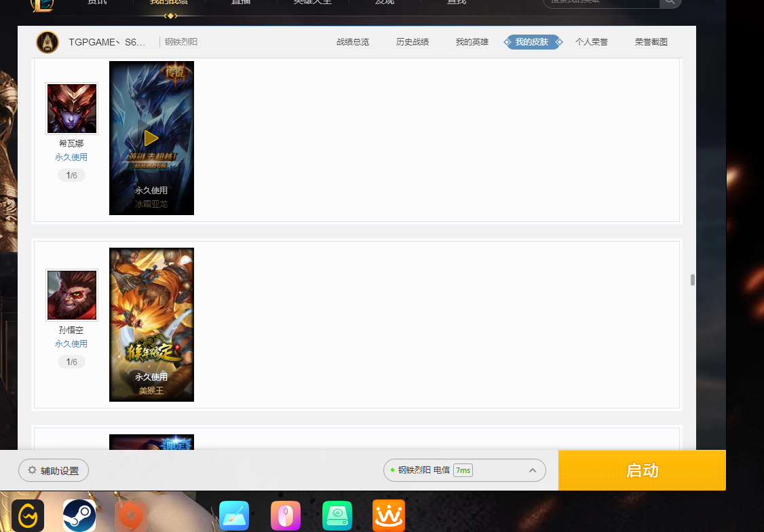Click 永久使用 link under 希瓦娜
The width and height of the screenshot is (764, 532).
pyautogui.click(x=71, y=157)
